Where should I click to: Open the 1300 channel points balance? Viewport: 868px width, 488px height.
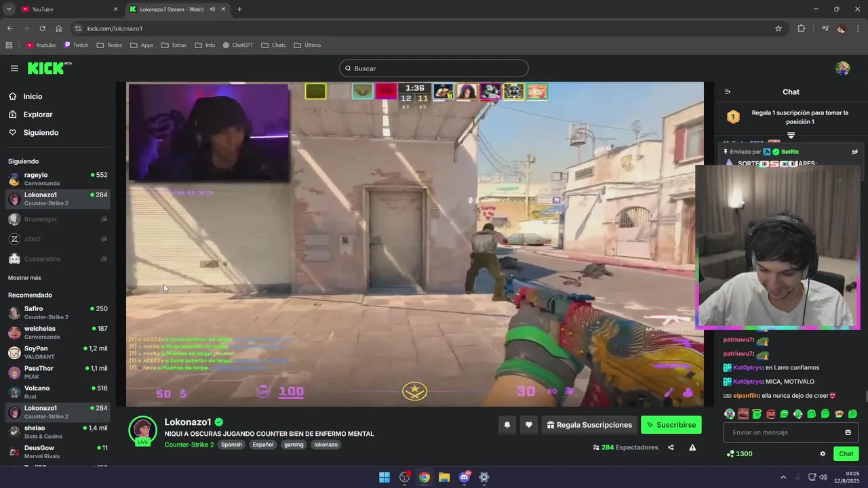point(739,454)
